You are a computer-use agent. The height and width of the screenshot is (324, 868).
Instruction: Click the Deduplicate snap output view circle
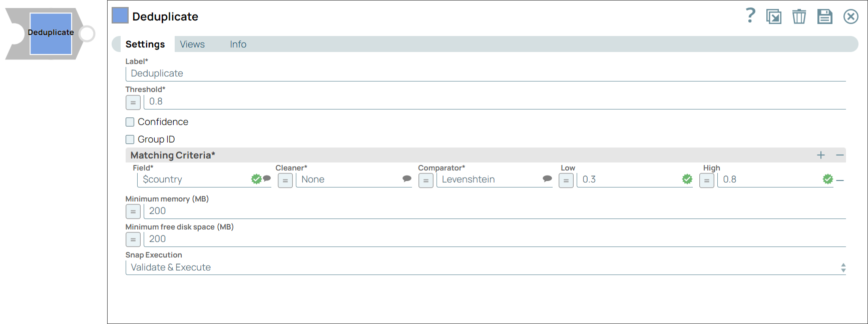tap(87, 33)
